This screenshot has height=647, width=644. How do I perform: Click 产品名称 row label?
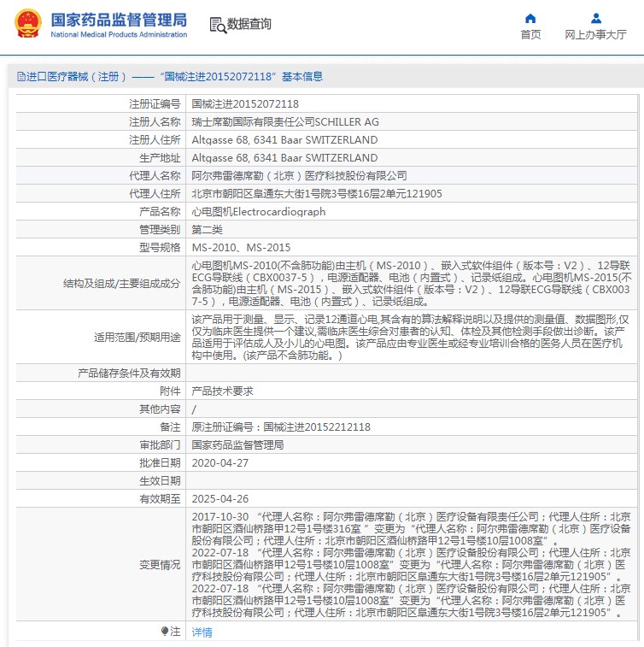coord(160,212)
